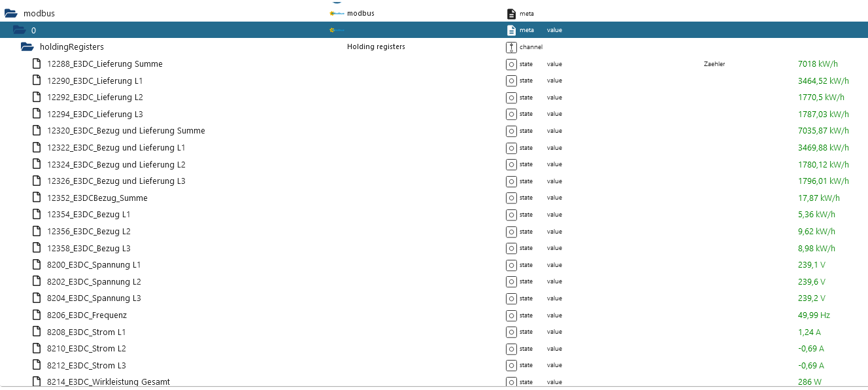Click the state icon of 8206_E3DC_Frequenz
The image size is (868, 390).
[x=511, y=315]
